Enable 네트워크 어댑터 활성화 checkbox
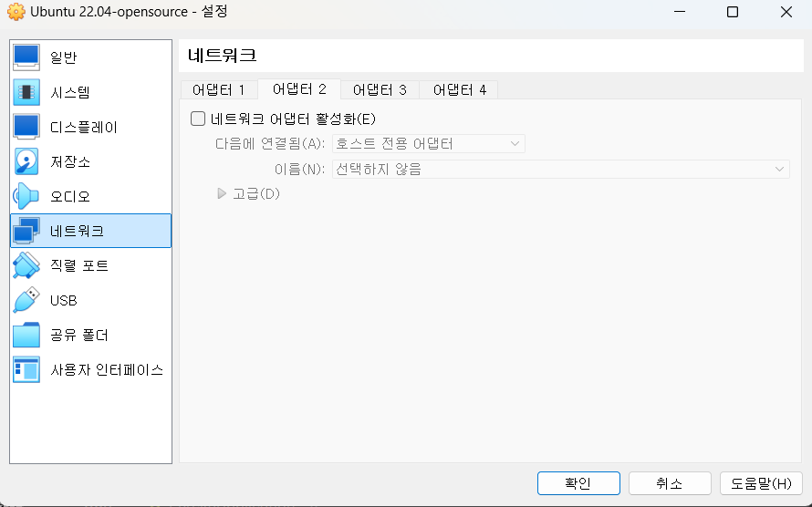 coord(198,119)
